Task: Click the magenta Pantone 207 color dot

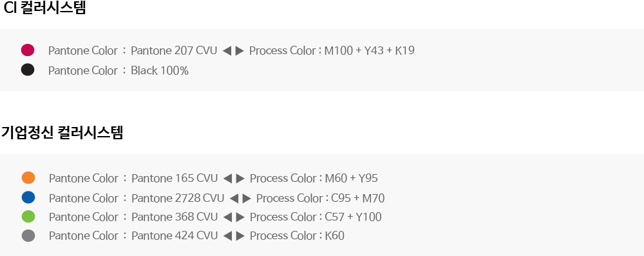Action: pyautogui.click(x=28, y=50)
